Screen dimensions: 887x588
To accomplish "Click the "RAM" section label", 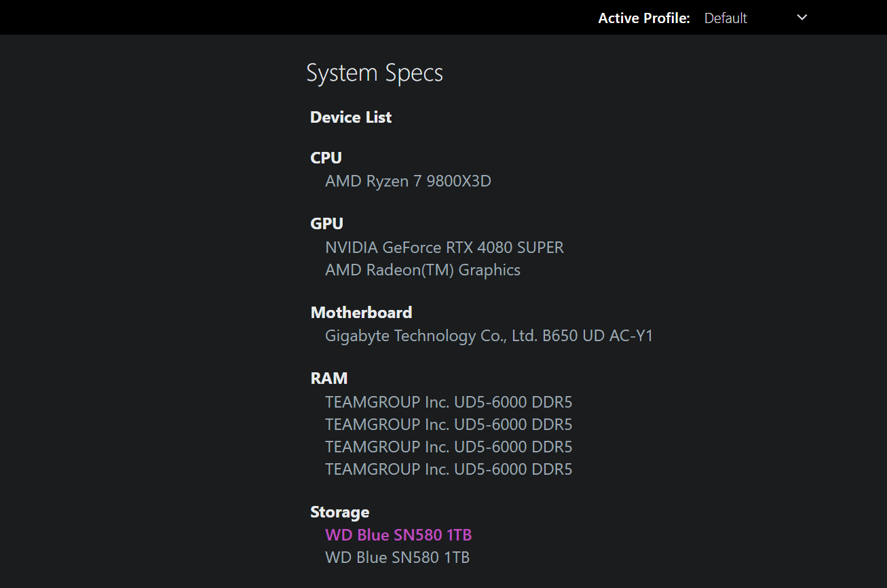I will (x=329, y=378).
